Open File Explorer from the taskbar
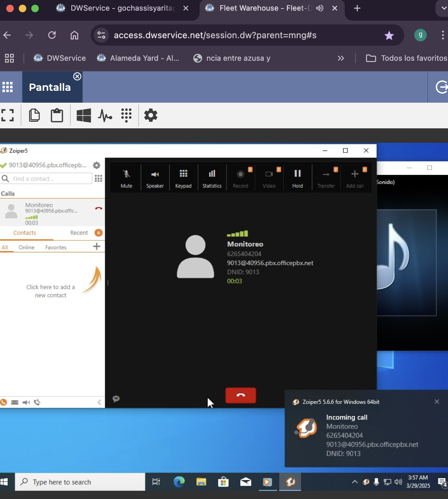Screen dimensions: 448x499 pyautogui.click(x=201, y=482)
